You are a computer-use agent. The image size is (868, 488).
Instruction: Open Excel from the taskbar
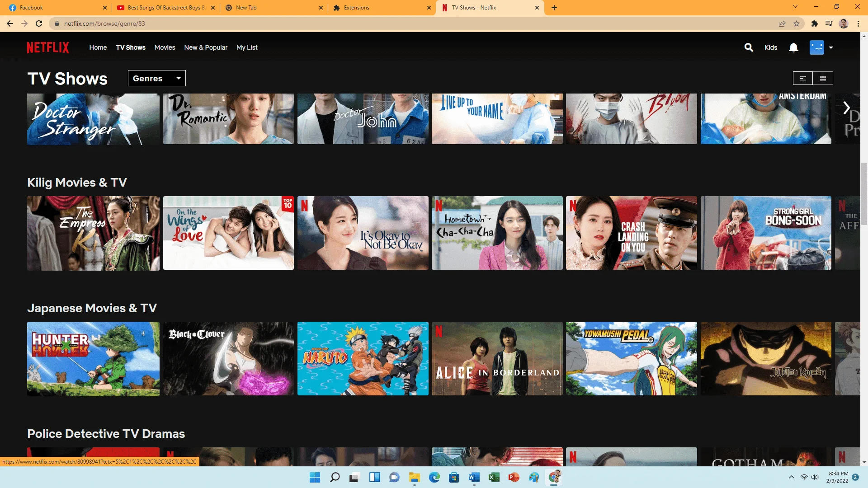(x=494, y=477)
